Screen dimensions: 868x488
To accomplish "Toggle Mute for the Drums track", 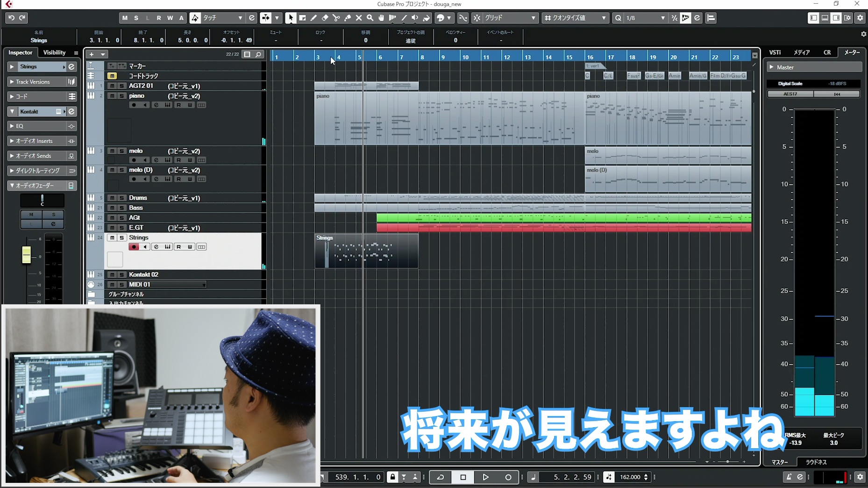I will tap(112, 198).
